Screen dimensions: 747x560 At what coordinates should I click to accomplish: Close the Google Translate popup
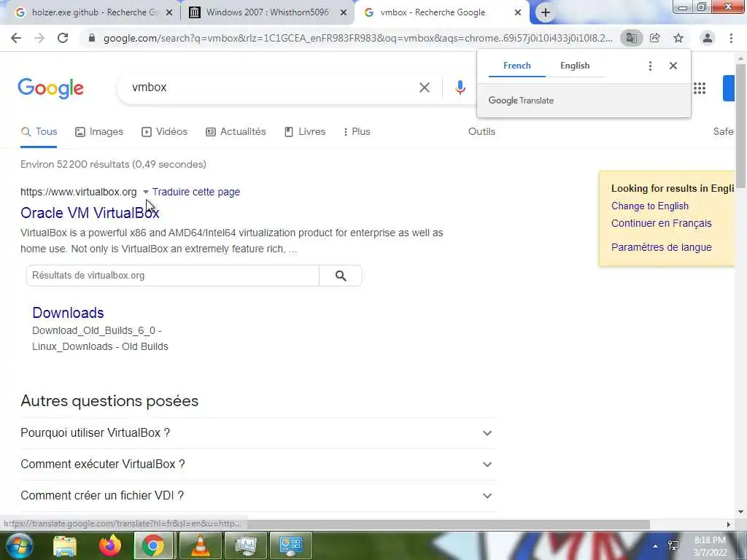coord(673,66)
